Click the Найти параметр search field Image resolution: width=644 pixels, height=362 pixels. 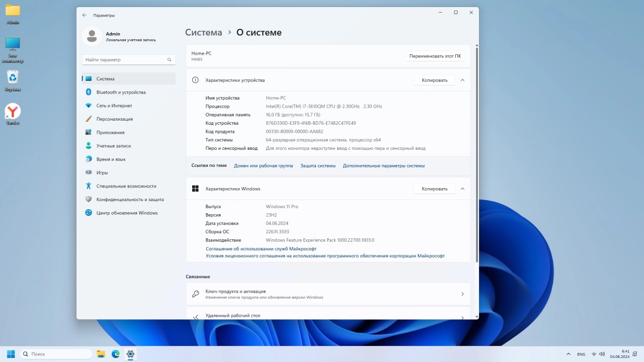click(x=129, y=60)
